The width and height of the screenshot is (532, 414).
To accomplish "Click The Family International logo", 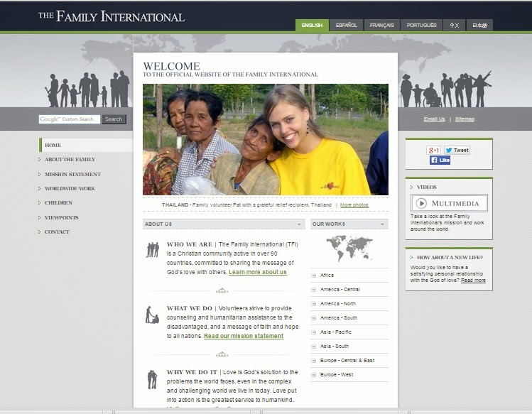I will pyautogui.click(x=112, y=16).
